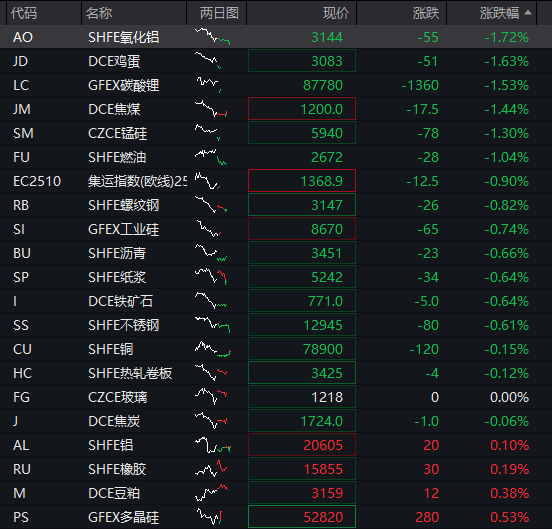Select the FG CZCE玻璃 row
The height and width of the screenshot is (529, 552).
[276, 397]
